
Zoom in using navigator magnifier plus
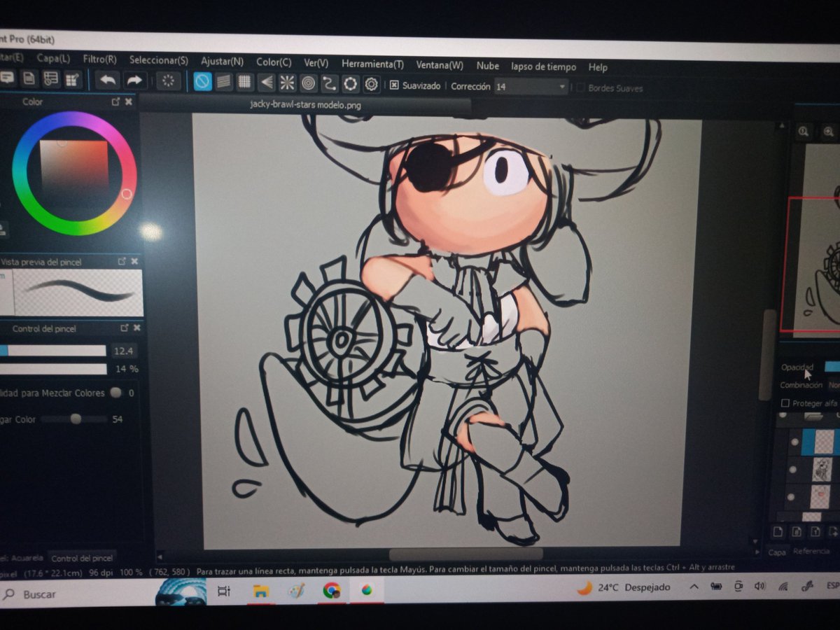coord(829,132)
